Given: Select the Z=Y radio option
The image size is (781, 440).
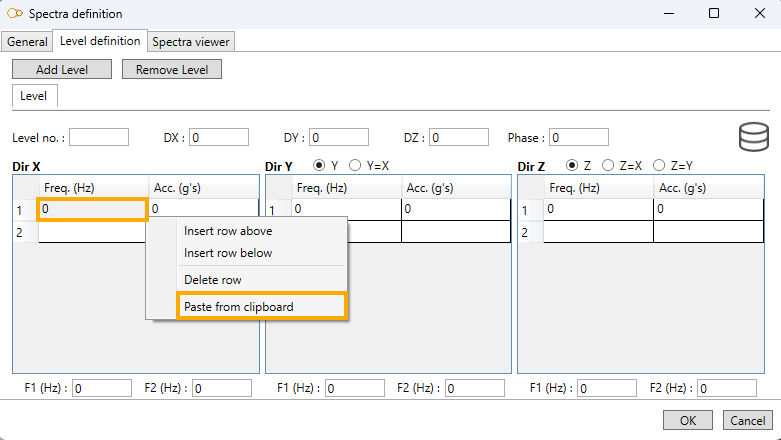Looking at the screenshot, I should pyautogui.click(x=658, y=165).
